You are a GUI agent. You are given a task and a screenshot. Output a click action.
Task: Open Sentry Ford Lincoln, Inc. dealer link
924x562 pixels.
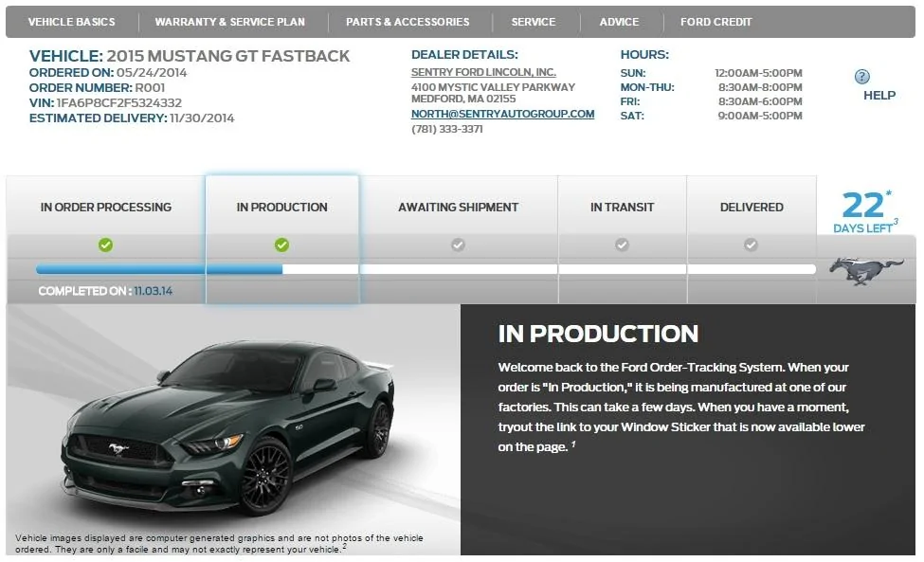pyautogui.click(x=483, y=72)
